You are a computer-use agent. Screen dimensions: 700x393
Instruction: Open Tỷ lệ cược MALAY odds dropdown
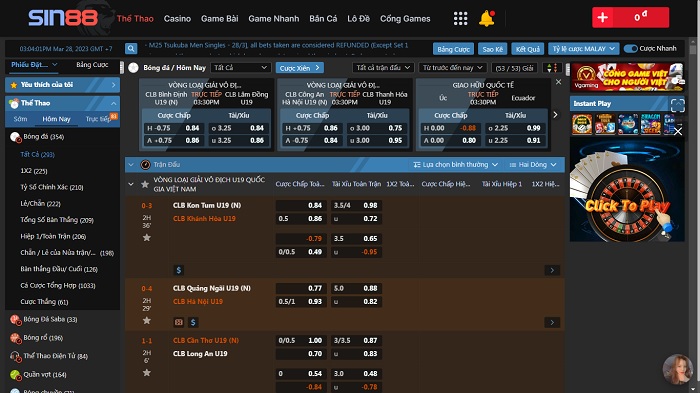click(583, 48)
